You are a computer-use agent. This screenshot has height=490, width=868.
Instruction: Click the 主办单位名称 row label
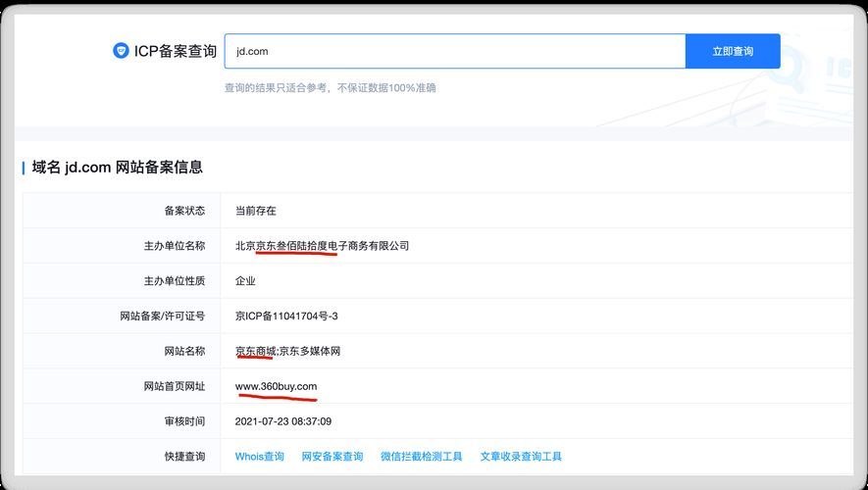(x=175, y=246)
